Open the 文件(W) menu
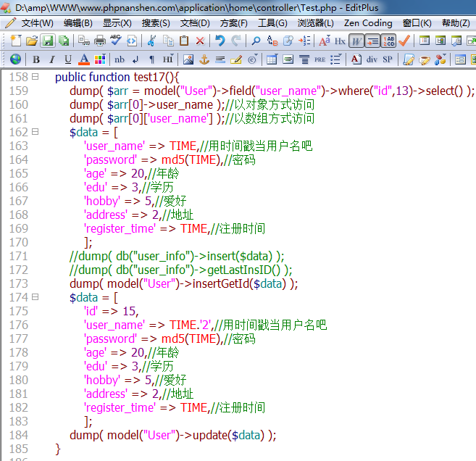This screenshot has width=476, height=461. pos(37,23)
